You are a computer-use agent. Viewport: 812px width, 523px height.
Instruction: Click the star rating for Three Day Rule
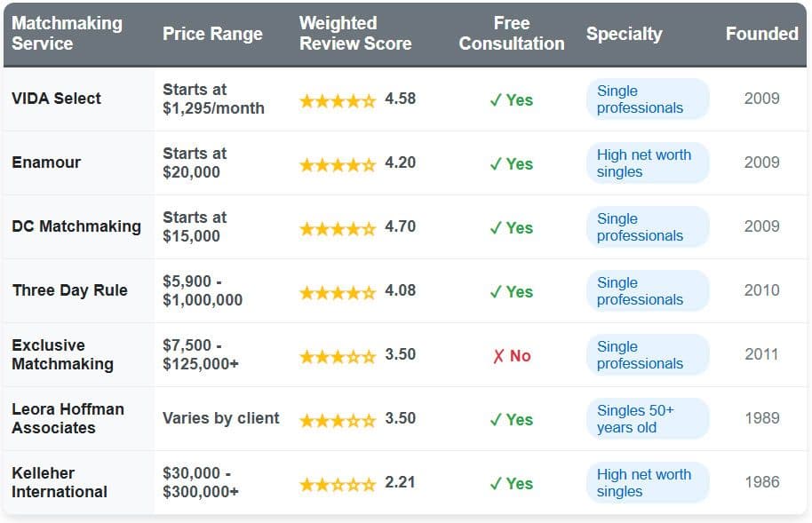click(x=338, y=292)
